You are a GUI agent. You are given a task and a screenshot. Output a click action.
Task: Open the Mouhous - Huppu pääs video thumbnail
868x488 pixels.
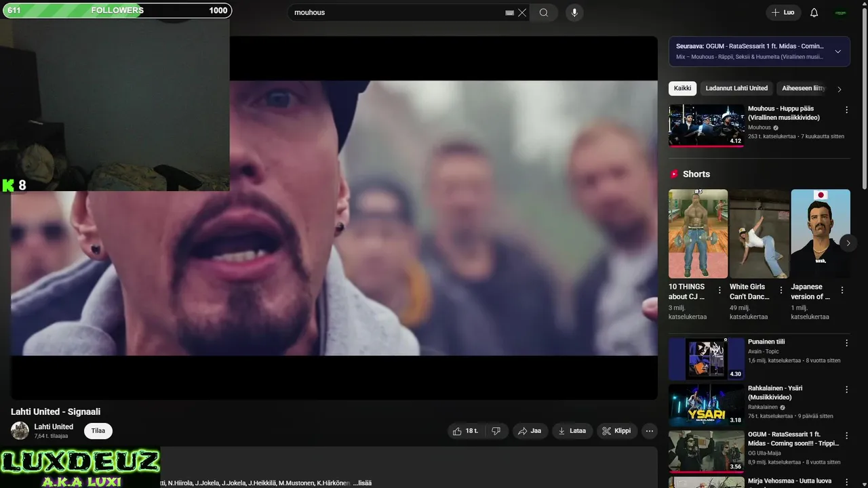pos(707,125)
